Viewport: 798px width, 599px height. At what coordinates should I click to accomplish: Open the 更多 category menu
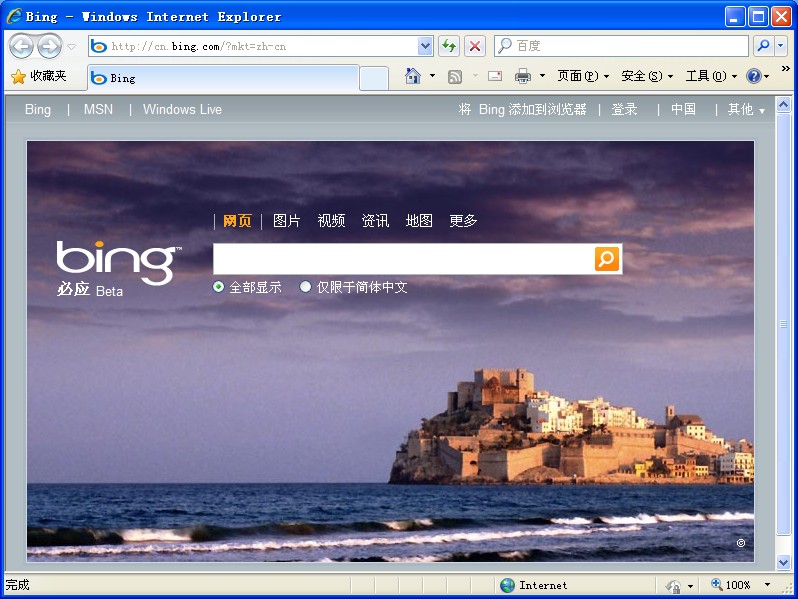463,221
